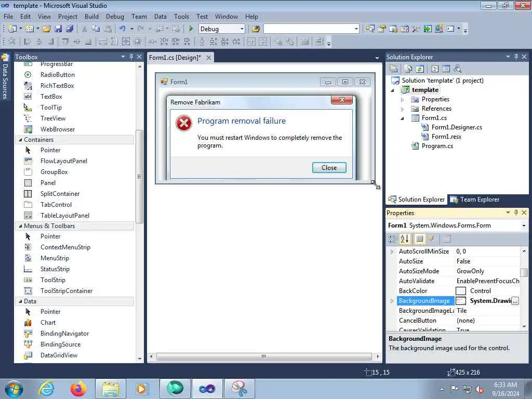Select GroupBox container control
The width and height of the screenshot is (532, 399).
54,171
